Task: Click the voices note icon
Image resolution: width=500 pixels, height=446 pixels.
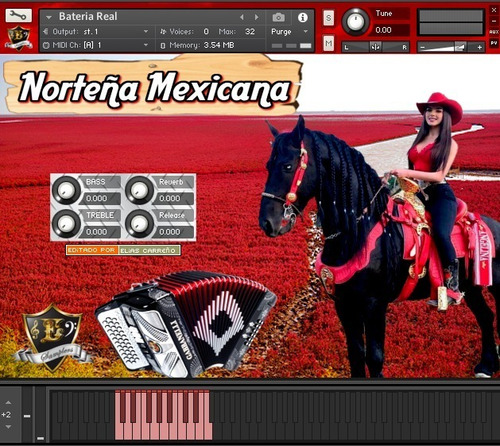Action: tap(163, 32)
